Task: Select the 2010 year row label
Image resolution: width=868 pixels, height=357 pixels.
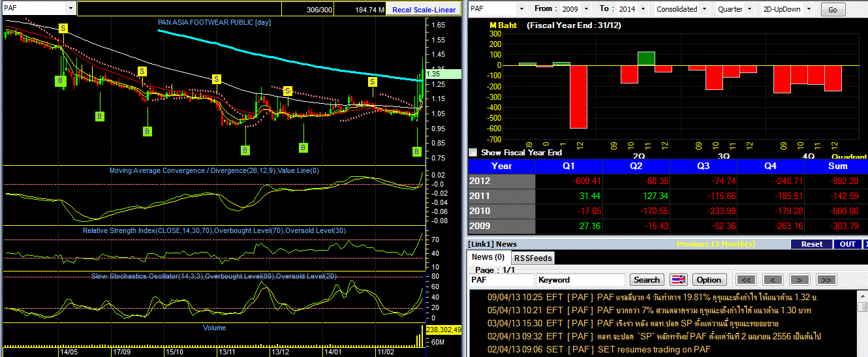Action: pyautogui.click(x=501, y=211)
